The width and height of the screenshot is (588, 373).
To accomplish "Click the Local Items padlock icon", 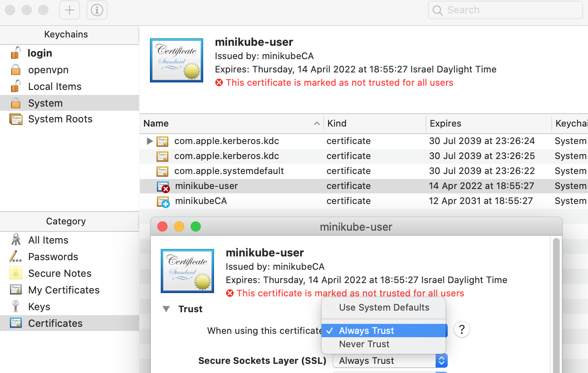I will (x=16, y=86).
